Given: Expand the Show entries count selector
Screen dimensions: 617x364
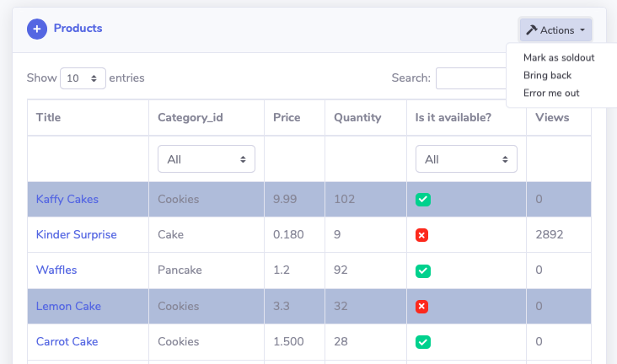Looking at the screenshot, I should 83,78.
